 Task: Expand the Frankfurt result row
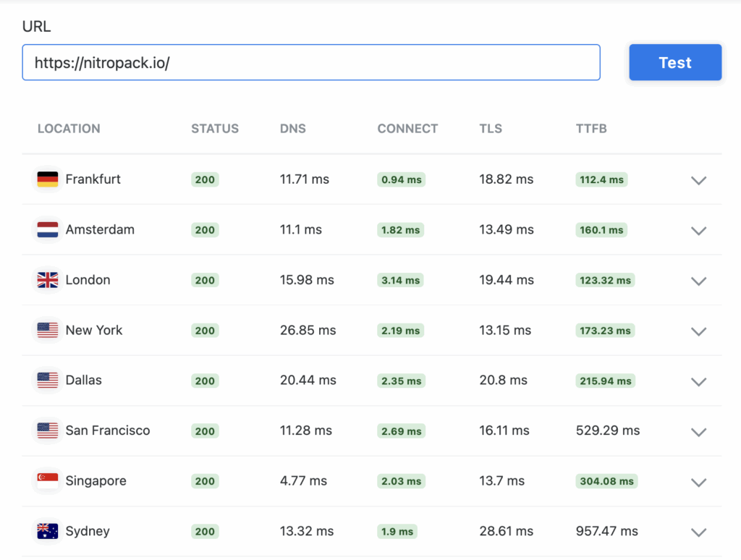point(699,180)
